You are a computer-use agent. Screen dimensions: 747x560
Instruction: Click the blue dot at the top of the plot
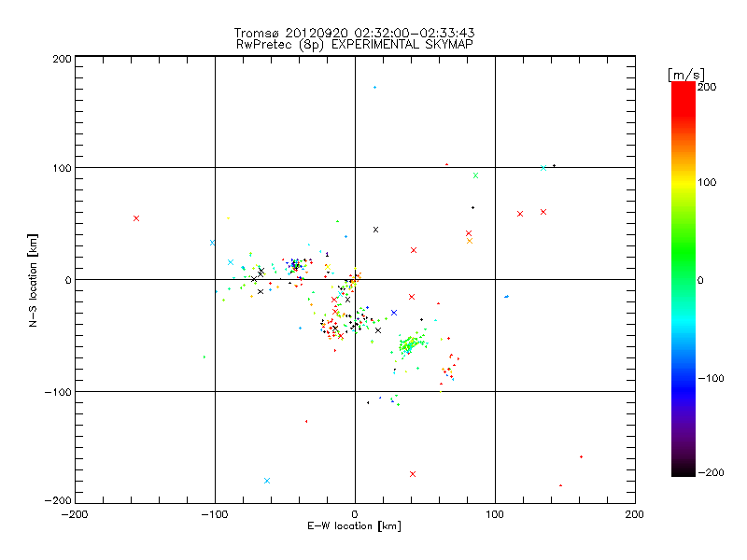tap(375, 87)
